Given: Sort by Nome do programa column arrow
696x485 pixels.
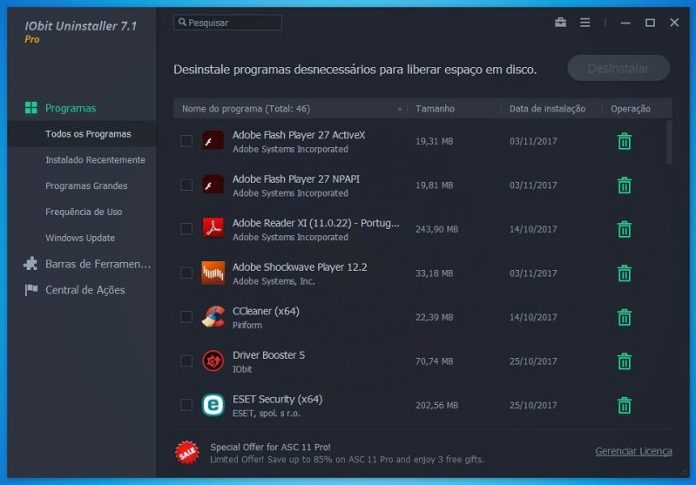Looking at the screenshot, I should [x=399, y=109].
